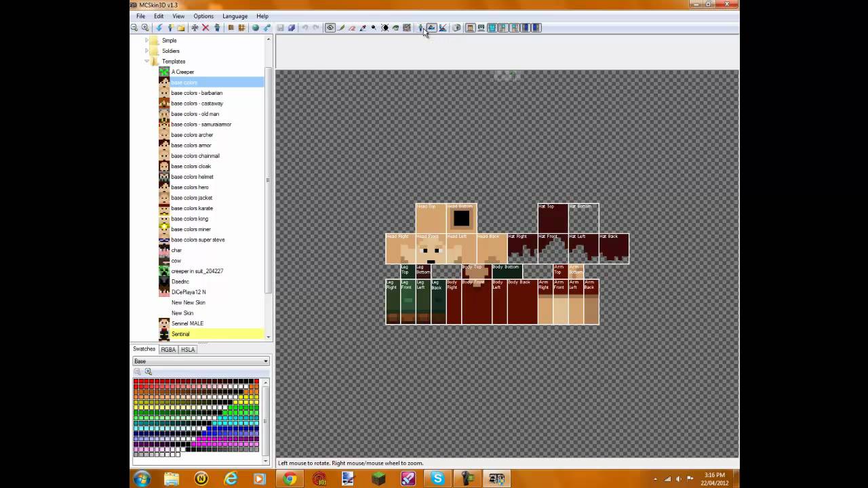Screen dimensions: 868x488
Task: Select the flood fill bucket tool
Action: pyautogui.click(x=395, y=28)
